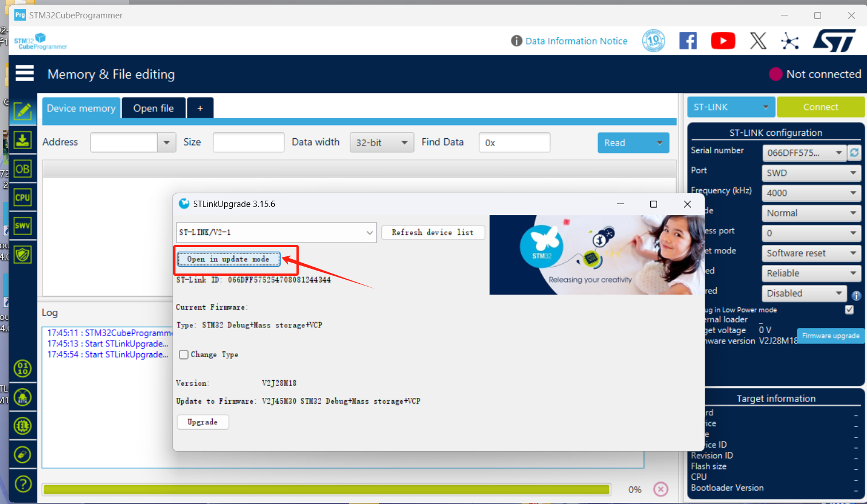Open the Frequency 4000 dropdown
This screenshot has height=504, width=867.
(x=811, y=193)
